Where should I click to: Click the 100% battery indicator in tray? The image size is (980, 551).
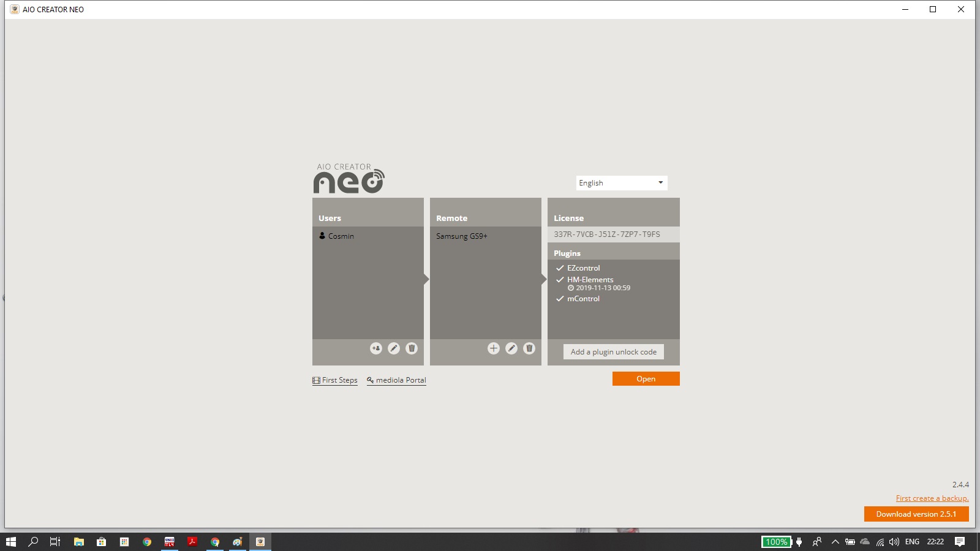tap(776, 542)
